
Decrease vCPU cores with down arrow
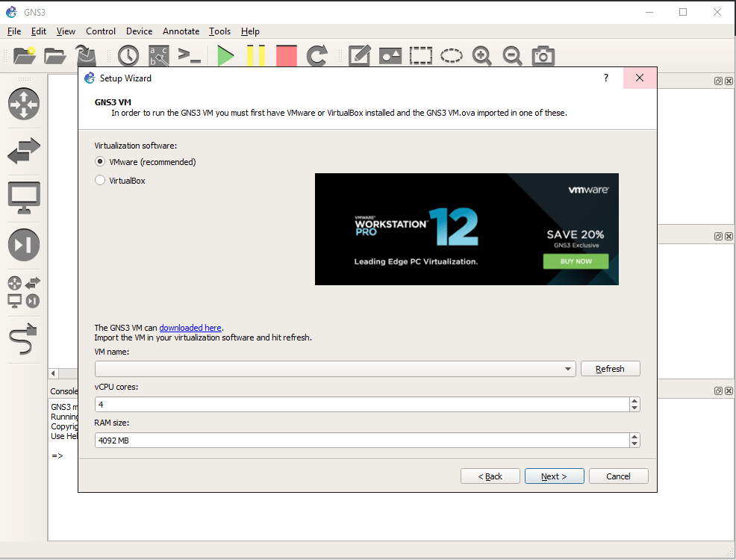coord(634,408)
